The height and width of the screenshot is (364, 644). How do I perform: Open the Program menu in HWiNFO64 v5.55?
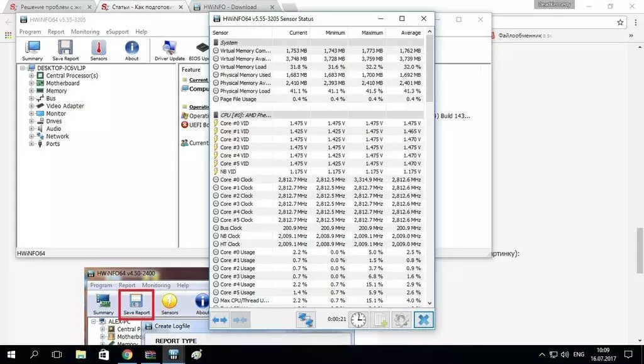(x=30, y=31)
